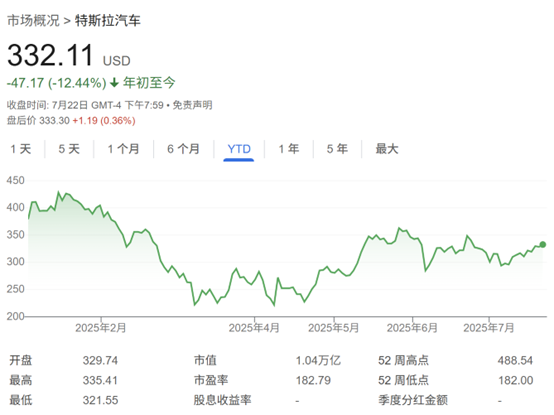554x415 pixels.
Task: Switch to the 6 个月 range tab
Action: coord(183,149)
